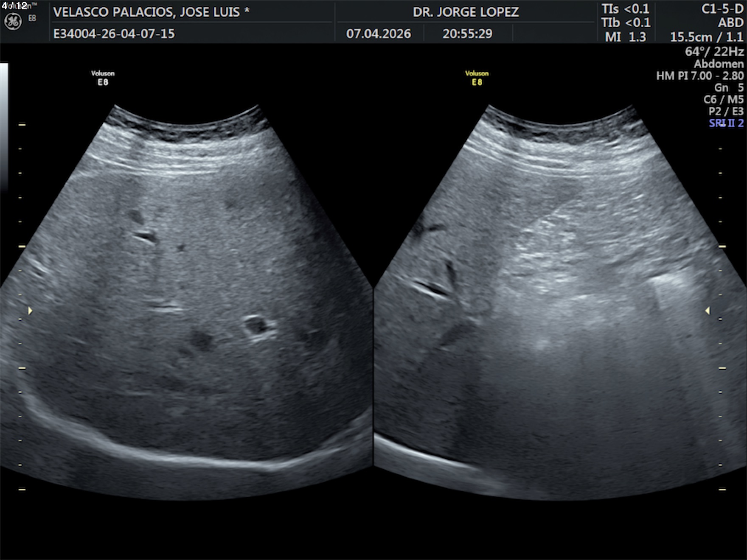Click the Gn 5 gain value

(728, 88)
